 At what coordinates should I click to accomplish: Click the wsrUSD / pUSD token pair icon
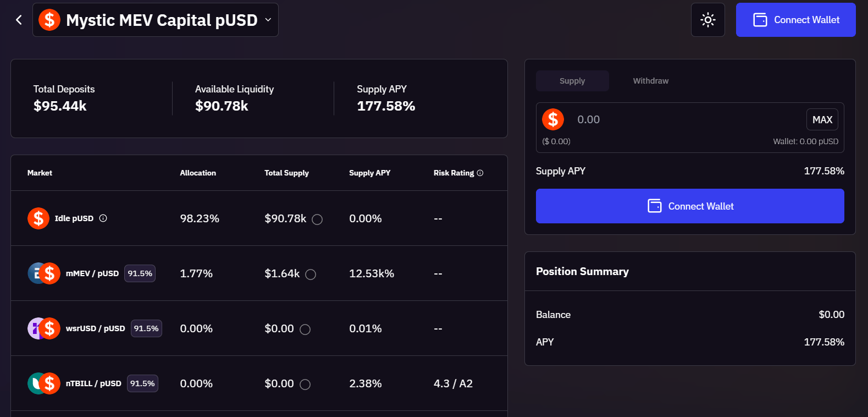(44, 328)
